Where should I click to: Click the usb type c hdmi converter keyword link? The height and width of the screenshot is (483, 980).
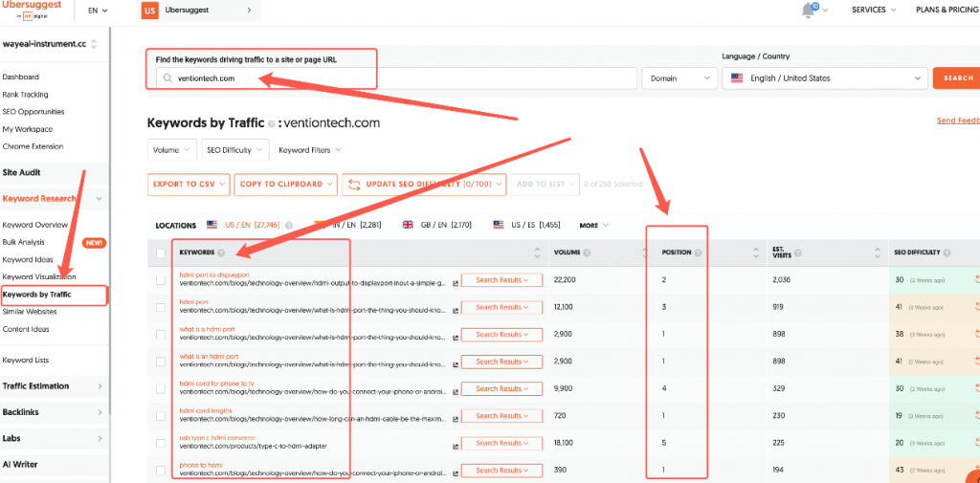click(x=217, y=437)
